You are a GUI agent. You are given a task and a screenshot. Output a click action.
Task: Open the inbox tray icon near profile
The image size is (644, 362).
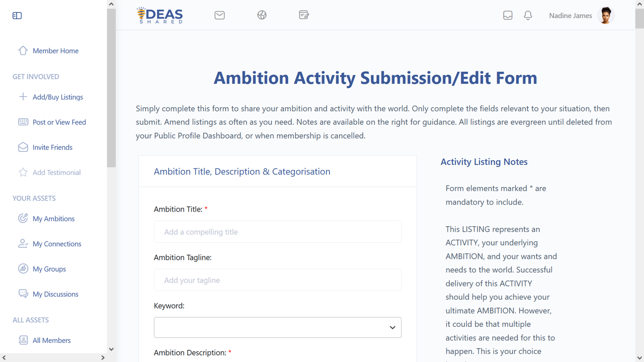click(x=508, y=16)
